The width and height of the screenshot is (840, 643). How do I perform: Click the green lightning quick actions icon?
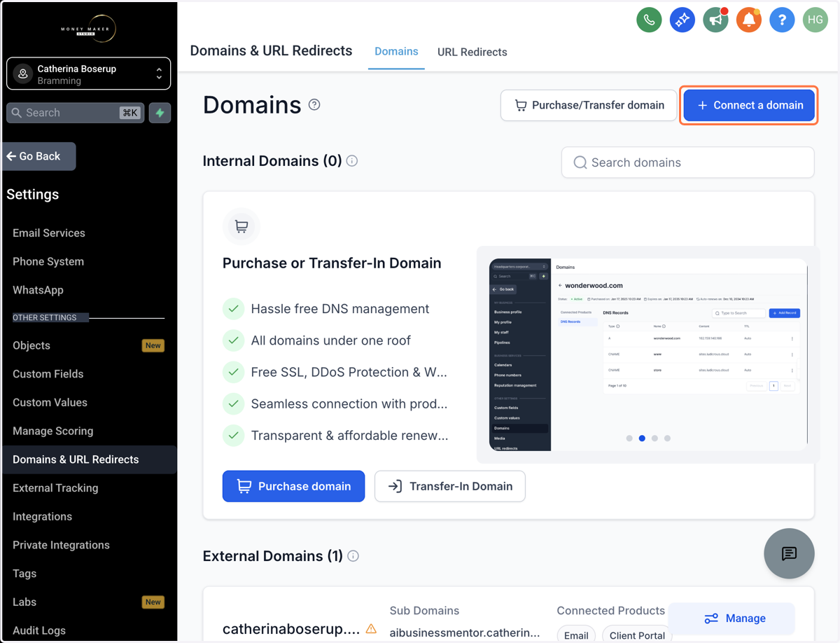pyautogui.click(x=160, y=113)
